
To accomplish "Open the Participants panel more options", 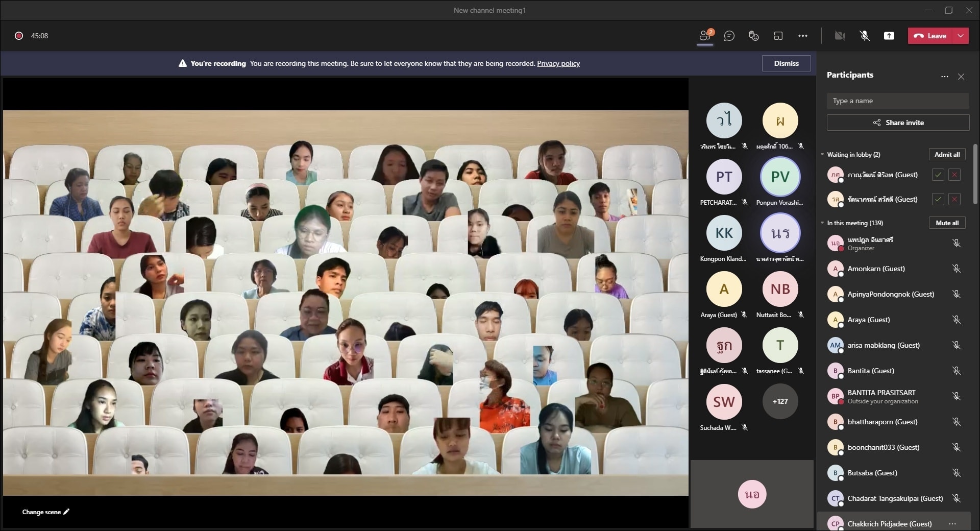I will pos(944,77).
